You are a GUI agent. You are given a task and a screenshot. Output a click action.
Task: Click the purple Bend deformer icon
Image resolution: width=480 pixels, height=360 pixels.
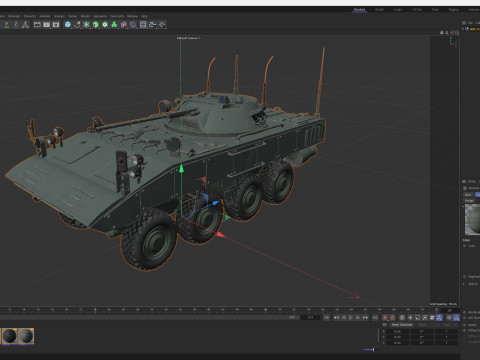point(124,25)
